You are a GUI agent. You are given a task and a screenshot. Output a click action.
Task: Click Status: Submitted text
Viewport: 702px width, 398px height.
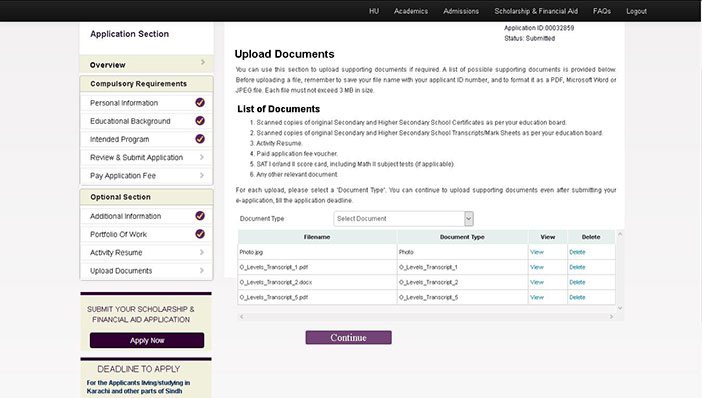530,39
